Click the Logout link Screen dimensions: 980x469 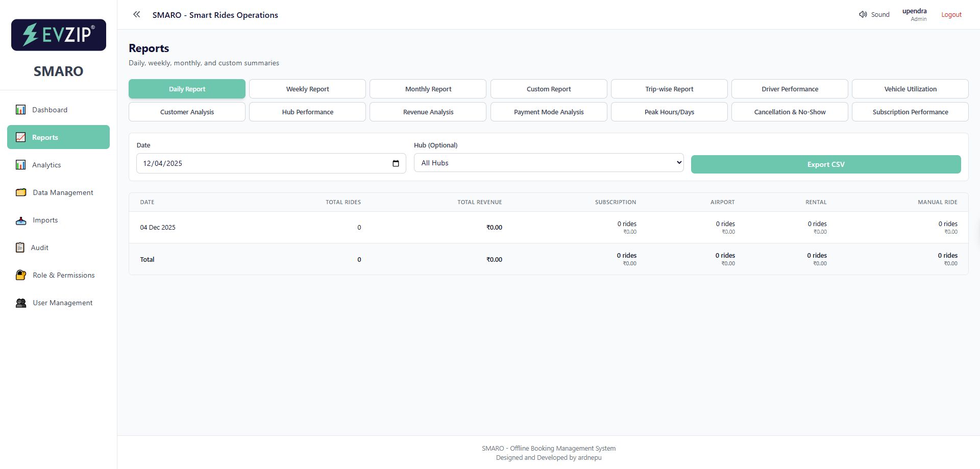(x=951, y=14)
